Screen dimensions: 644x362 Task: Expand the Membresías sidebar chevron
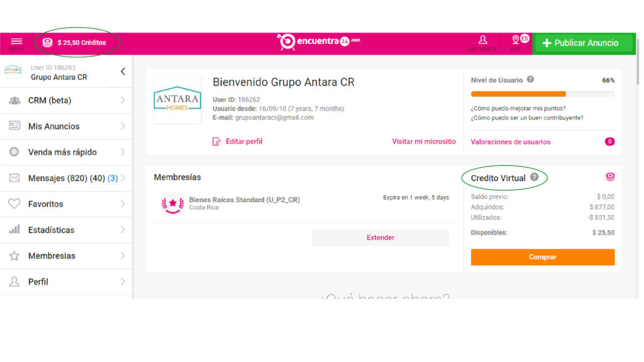123,255
